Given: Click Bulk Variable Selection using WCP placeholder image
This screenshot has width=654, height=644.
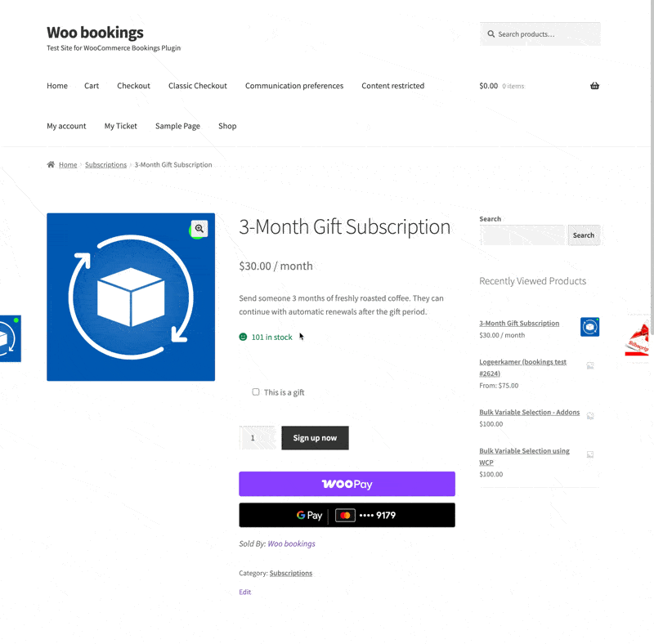Looking at the screenshot, I should [590, 454].
